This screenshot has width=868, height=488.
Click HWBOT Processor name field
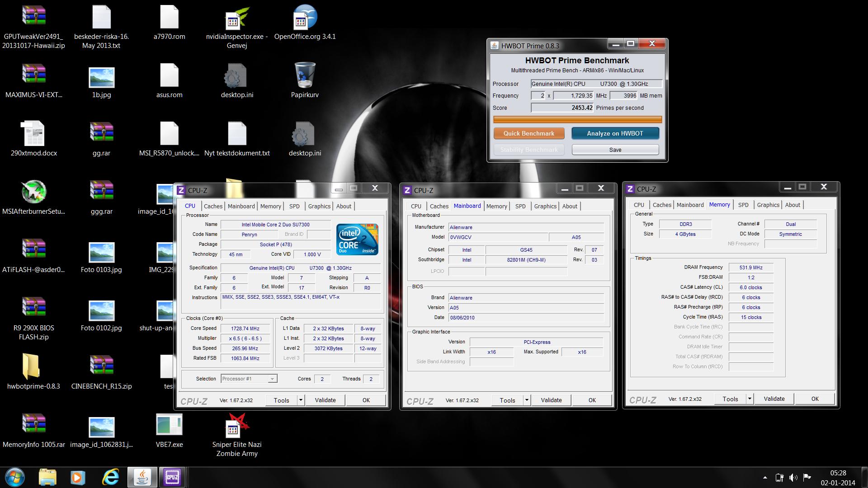point(596,84)
